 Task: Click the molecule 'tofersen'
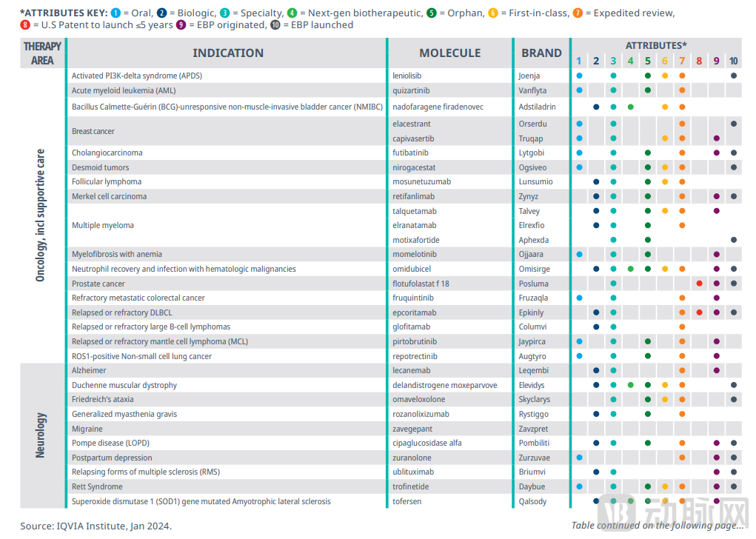coord(407,501)
